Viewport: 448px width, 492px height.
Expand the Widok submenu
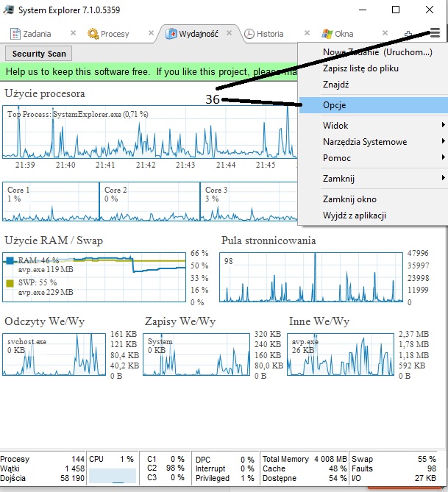tap(374, 126)
